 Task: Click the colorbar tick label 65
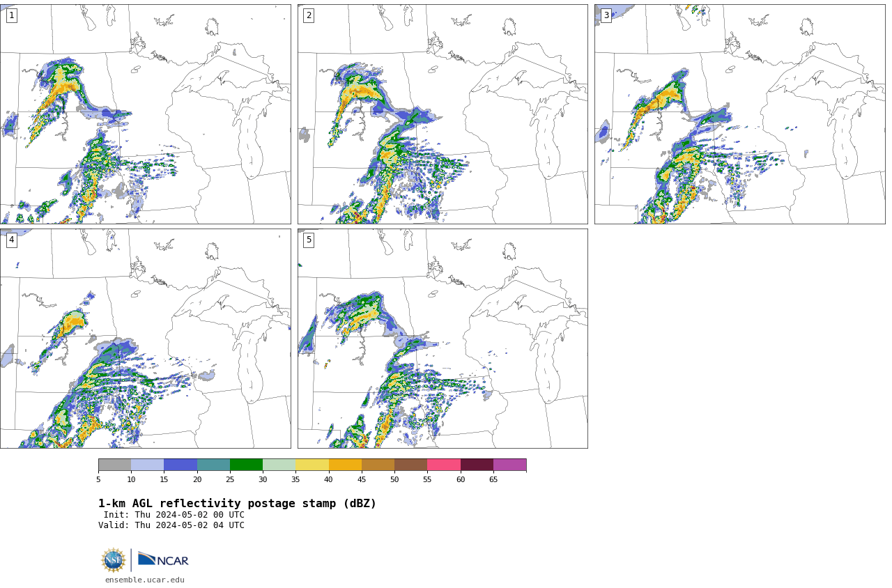pos(493,479)
